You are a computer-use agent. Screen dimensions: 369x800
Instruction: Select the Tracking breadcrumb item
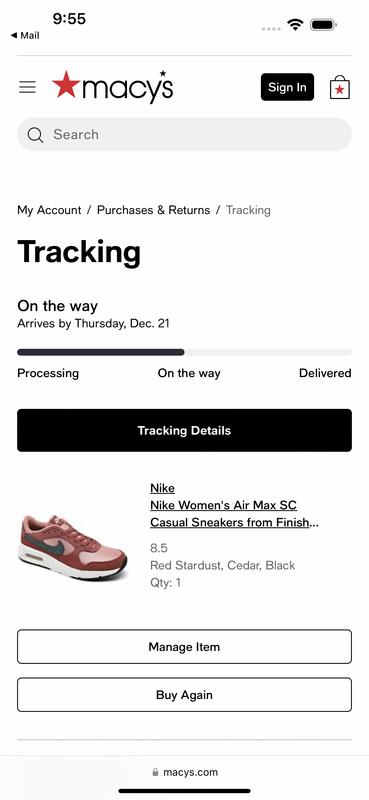pyautogui.click(x=249, y=210)
